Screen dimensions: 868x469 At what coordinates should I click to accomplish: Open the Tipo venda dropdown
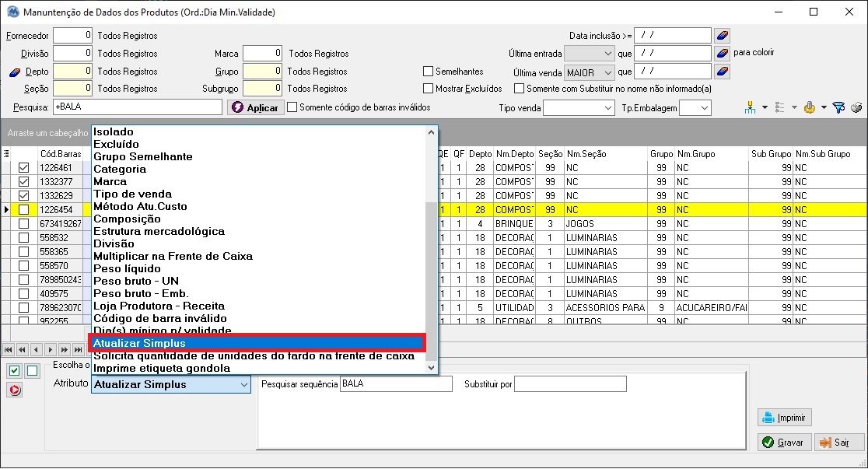607,108
